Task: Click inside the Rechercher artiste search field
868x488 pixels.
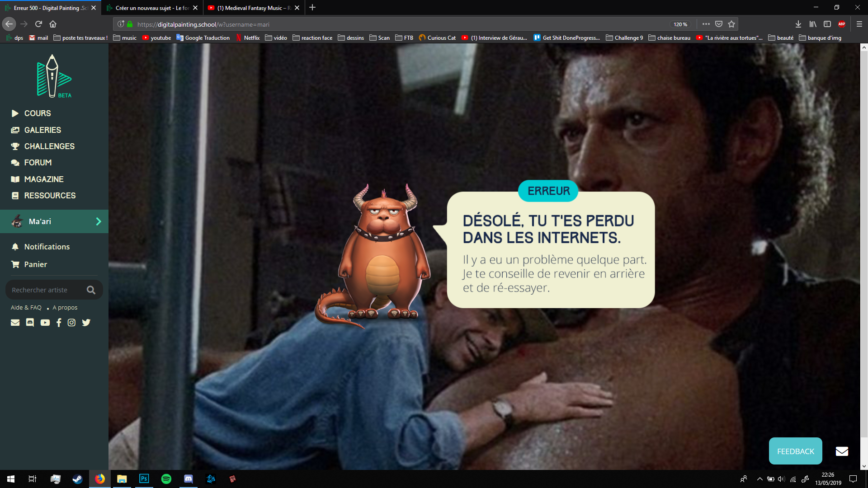Action: 45,290
